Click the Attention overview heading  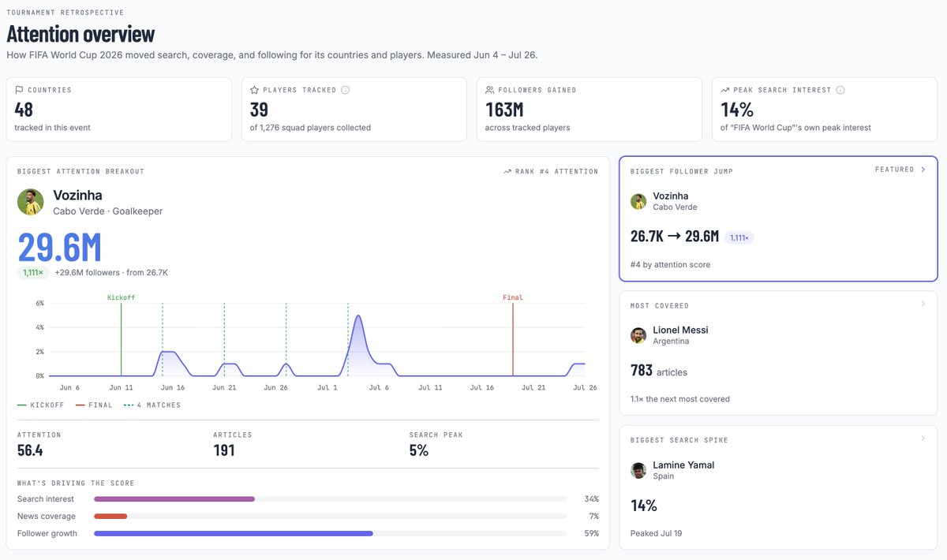tap(80, 34)
